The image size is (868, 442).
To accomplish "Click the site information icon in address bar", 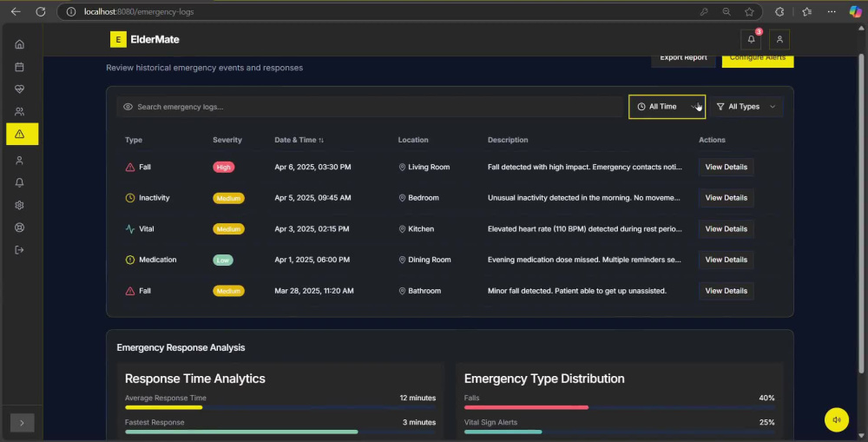I will [x=71, y=11].
